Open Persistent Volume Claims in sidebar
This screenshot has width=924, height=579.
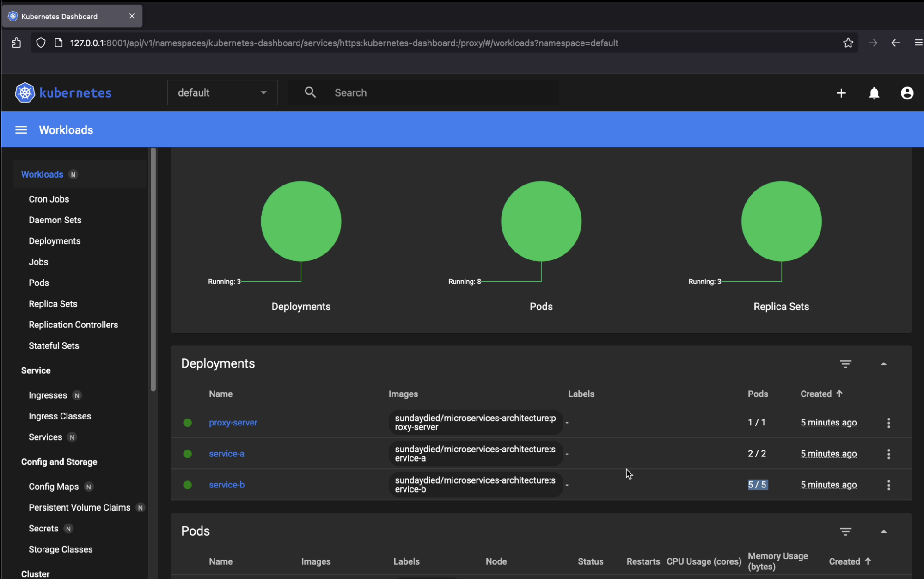point(80,507)
